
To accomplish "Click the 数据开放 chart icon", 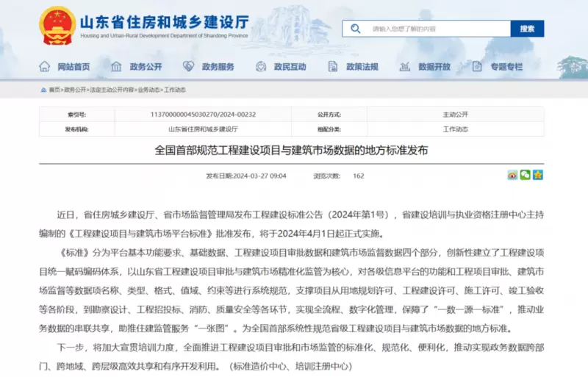I will [x=405, y=67].
